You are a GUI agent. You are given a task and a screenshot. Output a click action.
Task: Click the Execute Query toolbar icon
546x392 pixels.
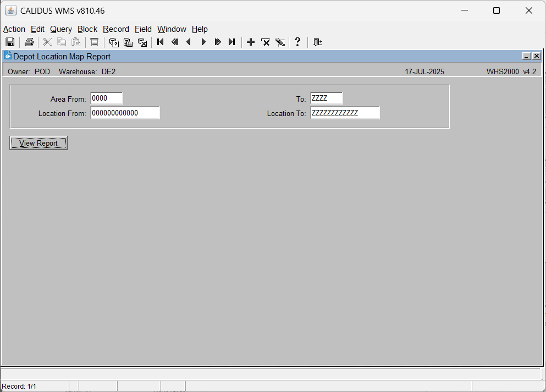128,42
